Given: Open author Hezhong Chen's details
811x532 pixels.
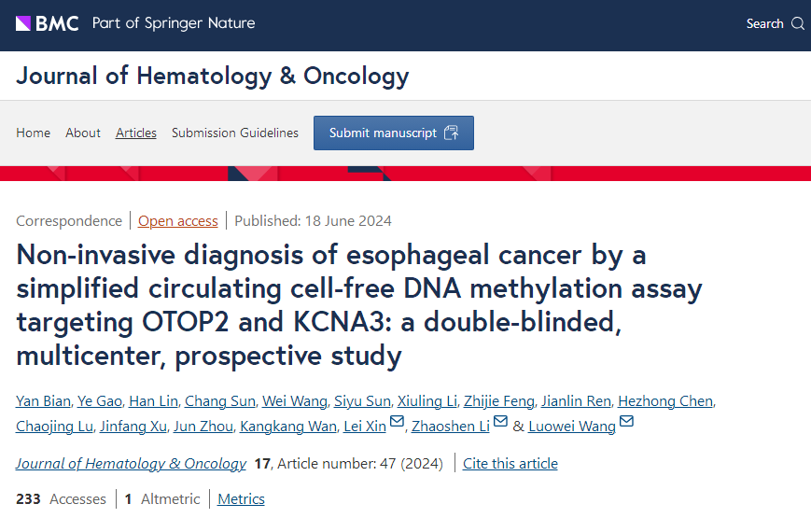Looking at the screenshot, I should pos(666,401).
